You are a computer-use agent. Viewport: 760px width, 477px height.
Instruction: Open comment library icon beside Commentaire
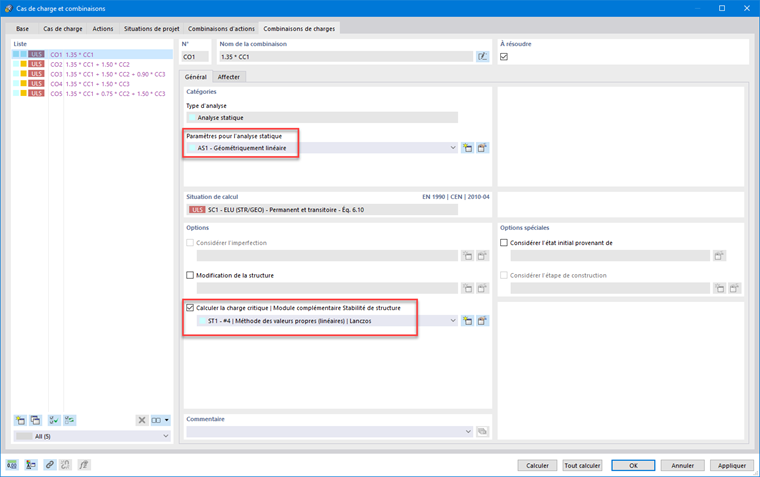pyautogui.click(x=482, y=431)
